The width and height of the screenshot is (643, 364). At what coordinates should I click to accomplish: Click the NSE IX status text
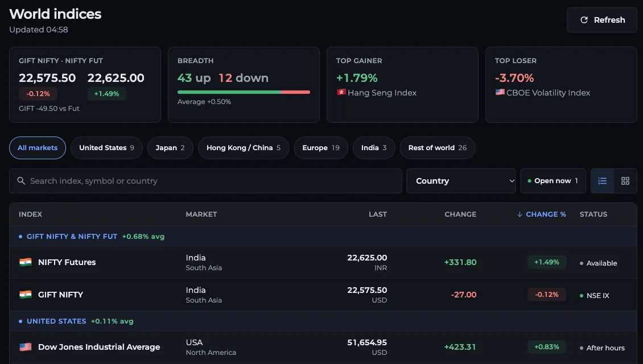point(597,296)
